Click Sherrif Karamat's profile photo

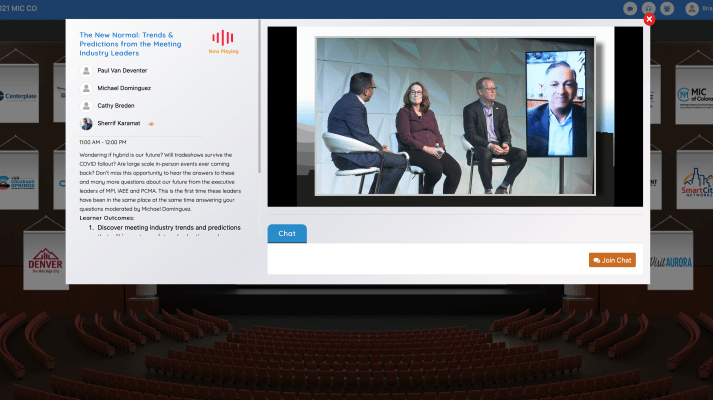click(86, 123)
